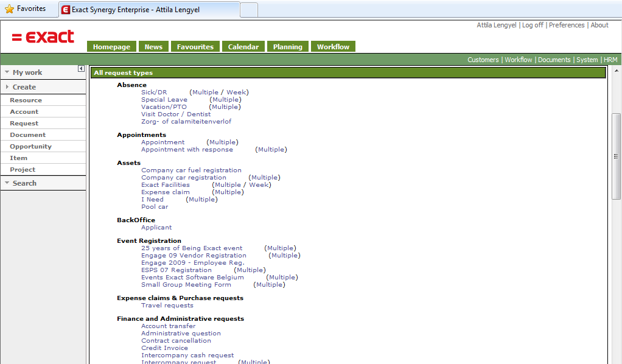Open the Contract cancellation request
Image resolution: width=622 pixels, height=364 pixels.
[x=176, y=341]
